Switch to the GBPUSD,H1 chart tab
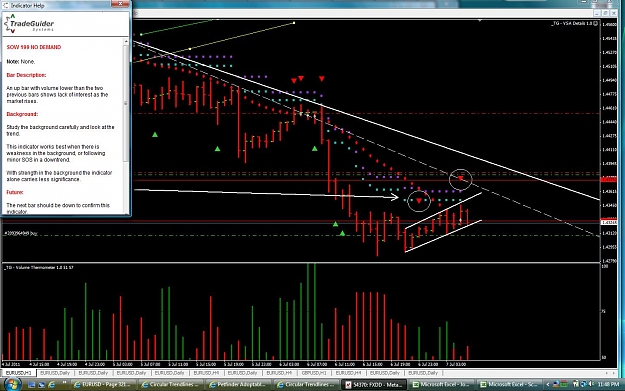Screen dimensions: 625x391 click(314, 373)
